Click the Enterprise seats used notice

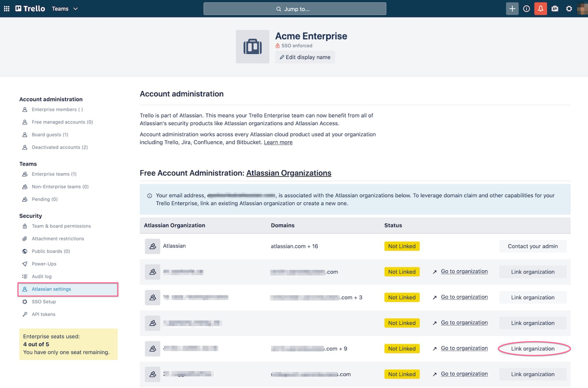click(68, 344)
